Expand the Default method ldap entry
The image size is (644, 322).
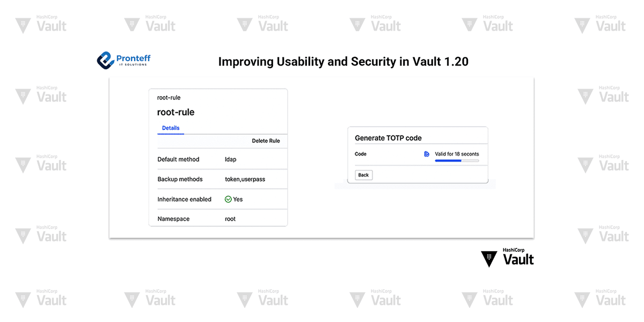coord(230,159)
